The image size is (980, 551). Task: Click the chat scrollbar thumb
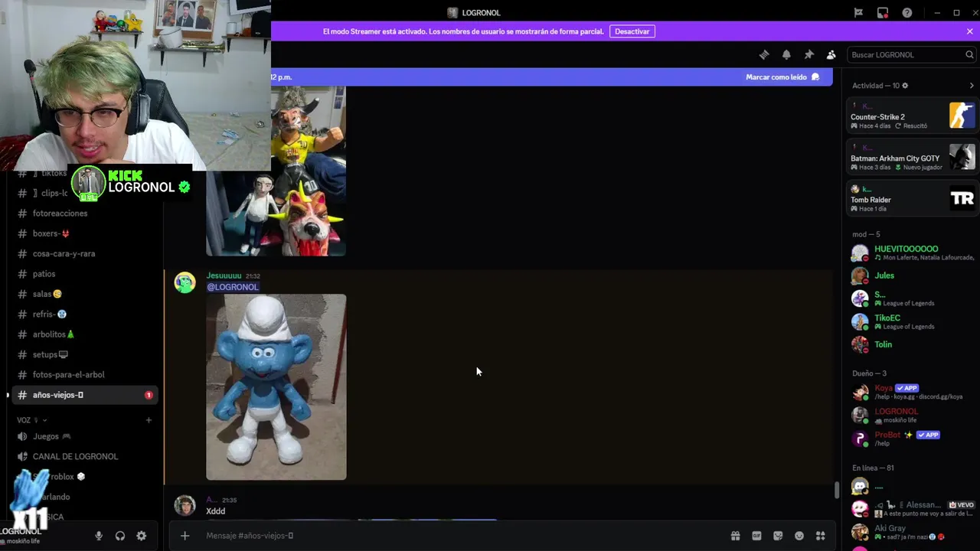pos(837,489)
